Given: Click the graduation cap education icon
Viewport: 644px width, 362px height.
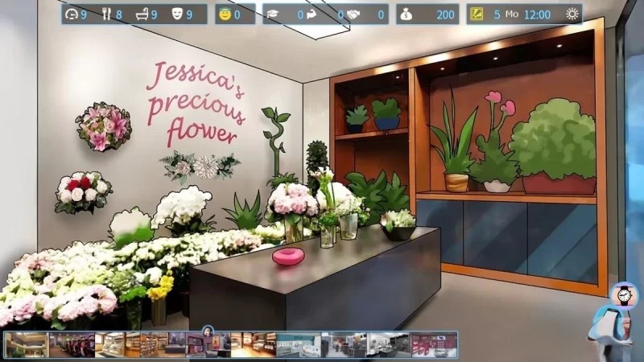Looking at the screenshot, I should tap(272, 14).
